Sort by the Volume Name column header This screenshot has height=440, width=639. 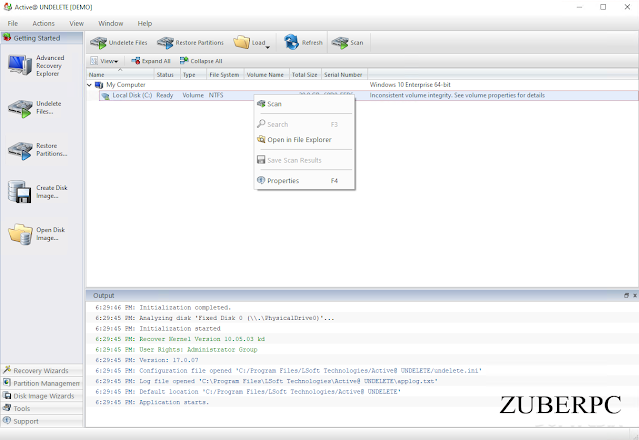267,75
